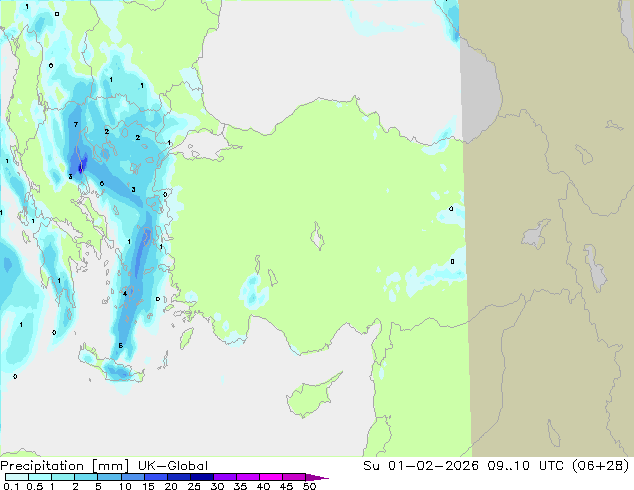Click the 0.1–0.5 mm legend color swatch
Image resolution: width=634 pixels, height=490 pixels.
[17, 477]
